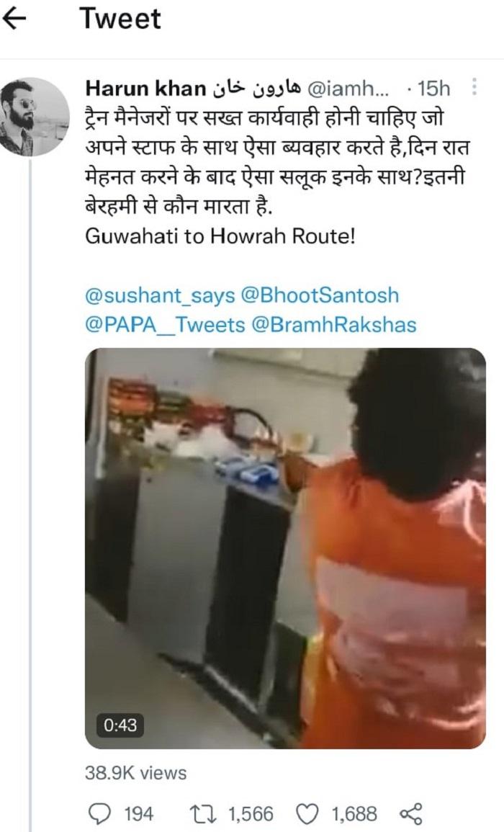Visit the @PAPA__Tweets profile link
The image size is (504, 832).
(165, 325)
